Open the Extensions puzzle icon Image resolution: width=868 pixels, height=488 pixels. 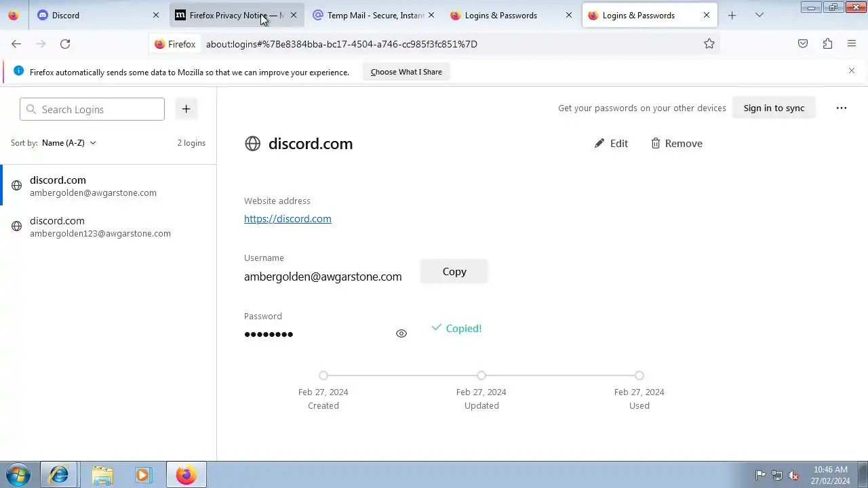(x=827, y=43)
